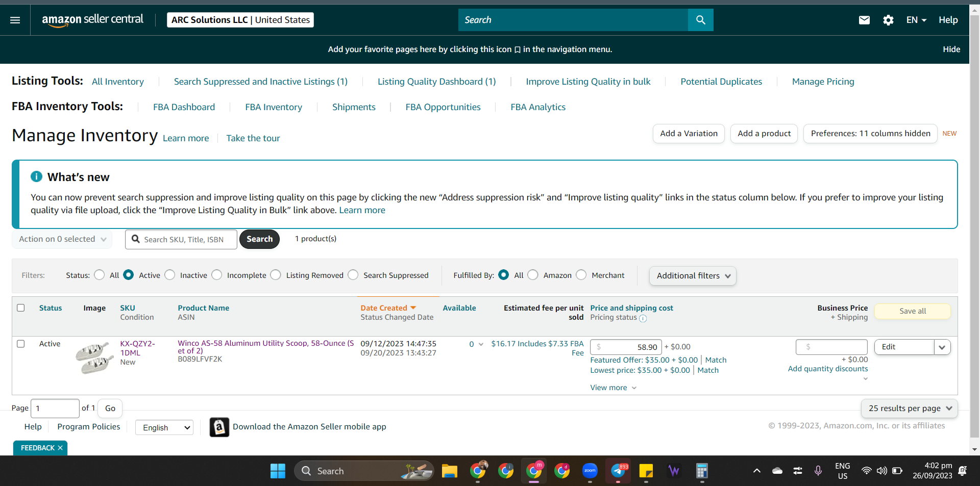Open FBA Dashboard tool
This screenshot has height=486, width=980.
click(184, 107)
